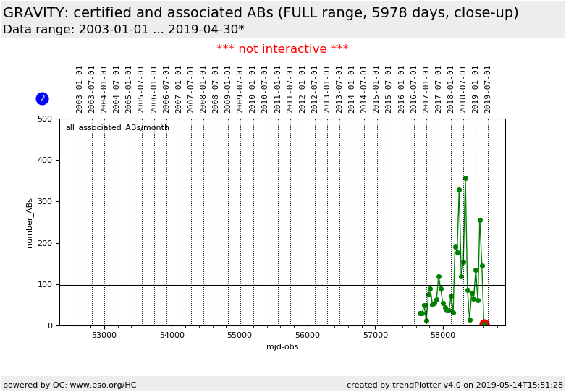Click the 500 y-axis tick label
The height and width of the screenshot is (392, 566).
[45, 119]
